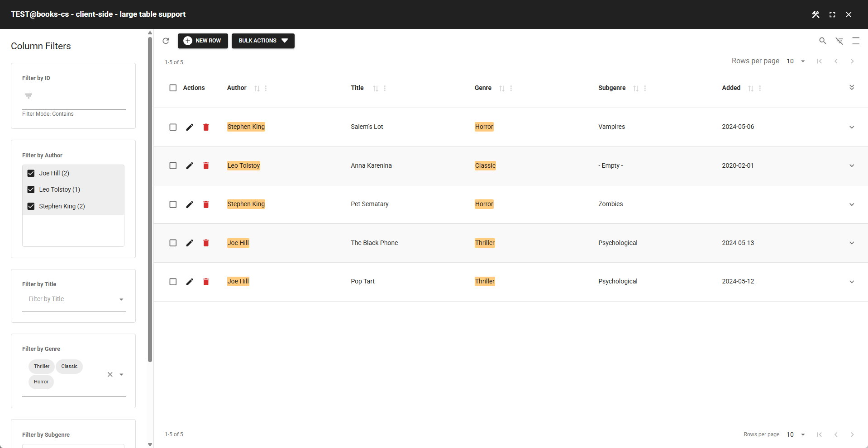Sort the Author column

click(x=257, y=89)
